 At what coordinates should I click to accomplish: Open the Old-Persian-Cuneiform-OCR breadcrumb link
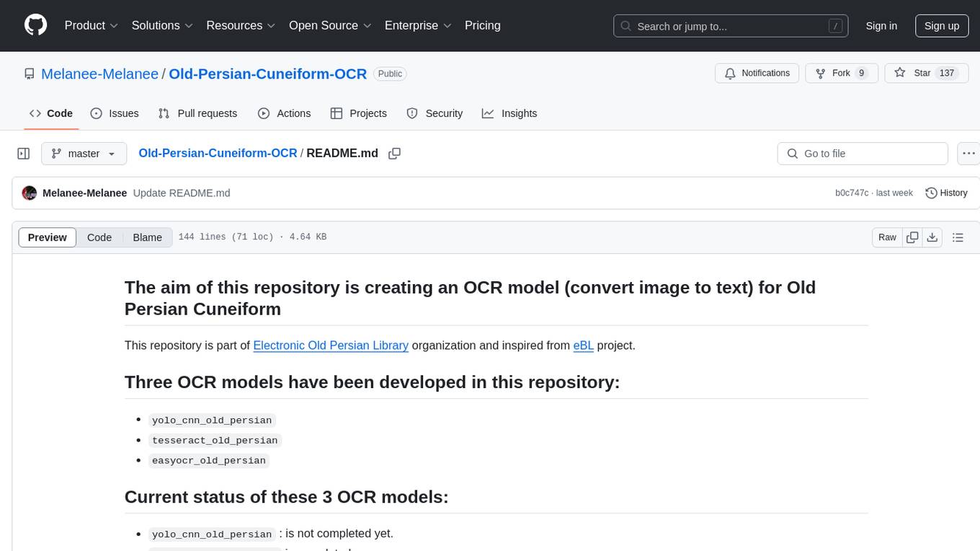pos(218,153)
